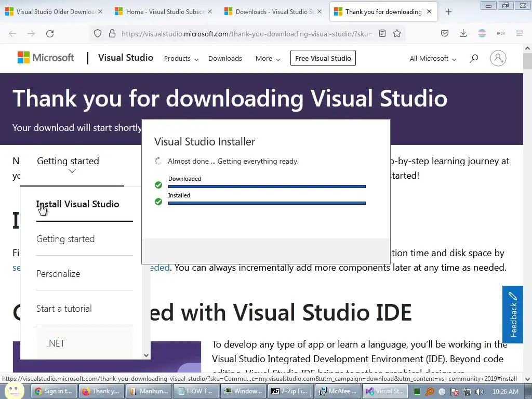Expand the All Microsoft dropdown

point(433,59)
